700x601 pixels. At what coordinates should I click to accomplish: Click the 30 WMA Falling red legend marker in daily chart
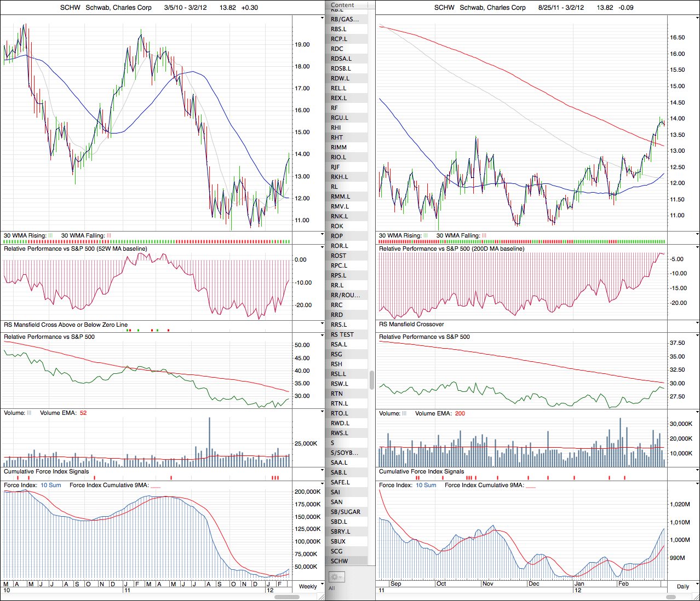[x=484, y=235]
